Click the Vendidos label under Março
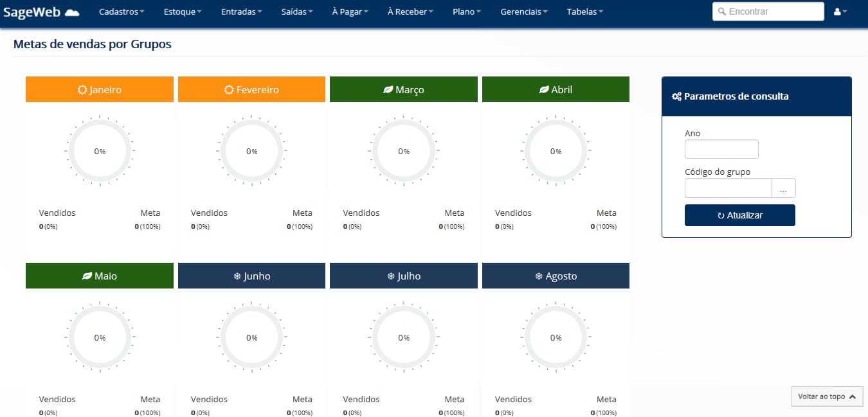This screenshot has height=417, width=868. [361, 213]
